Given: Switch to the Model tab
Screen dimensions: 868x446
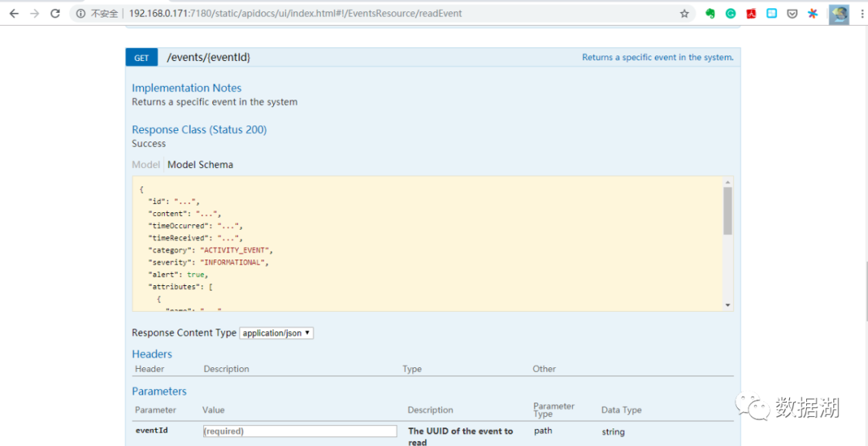Looking at the screenshot, I should 145,165.
